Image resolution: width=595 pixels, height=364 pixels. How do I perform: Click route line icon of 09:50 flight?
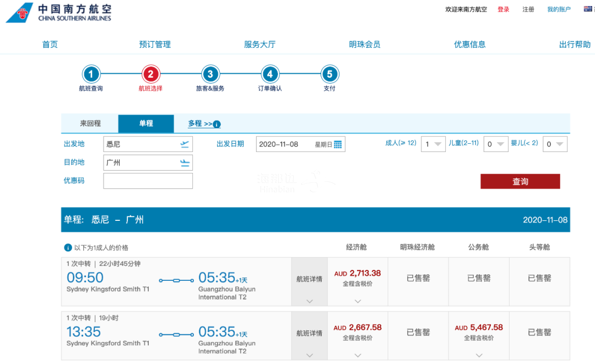tap(176, 281)
